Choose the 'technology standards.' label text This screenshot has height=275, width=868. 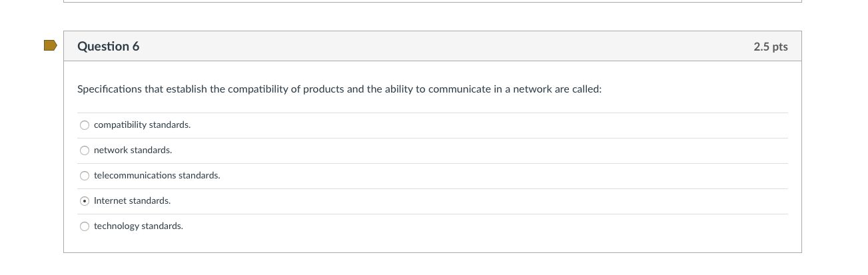[138, 226]
